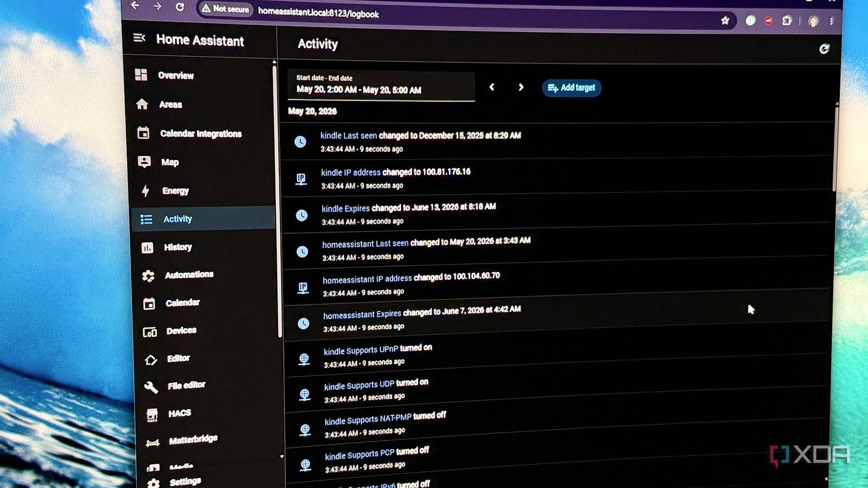This screenshot has height=488, width=868.
Task: Click the globe icon for kindle Supports UPnP
Action: point(304,358)
